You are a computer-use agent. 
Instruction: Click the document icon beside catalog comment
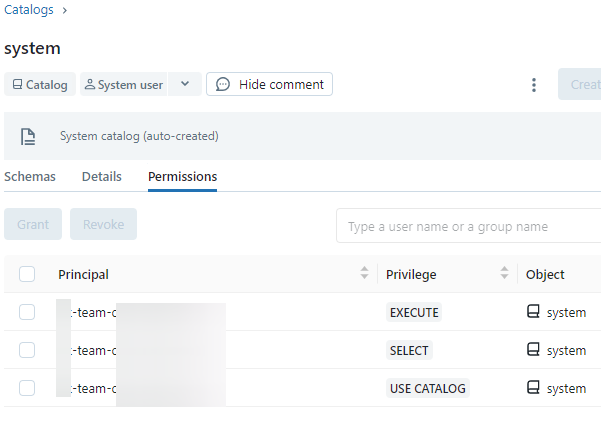28,136
